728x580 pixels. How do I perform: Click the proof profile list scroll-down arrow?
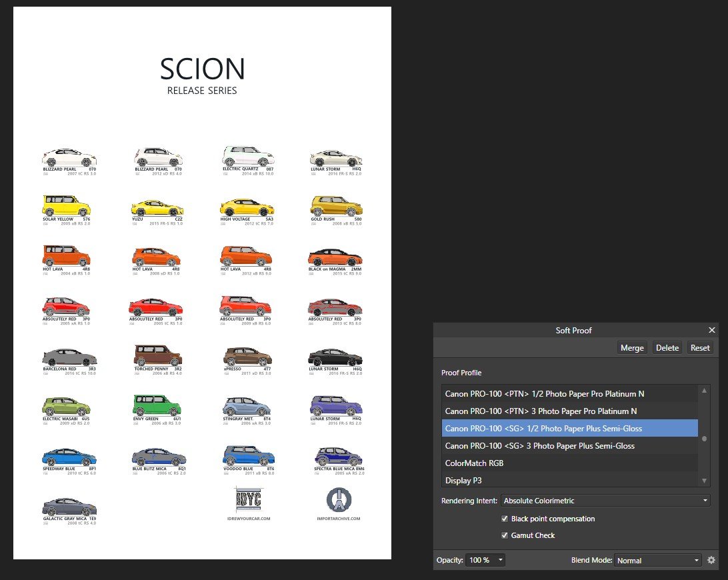(x=704, y=481)
